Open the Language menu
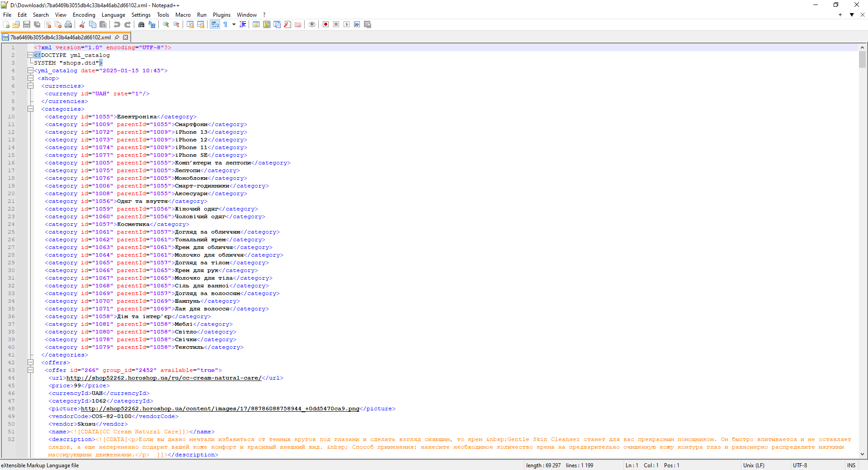The image size is (868, 470). tap(113, 15)
